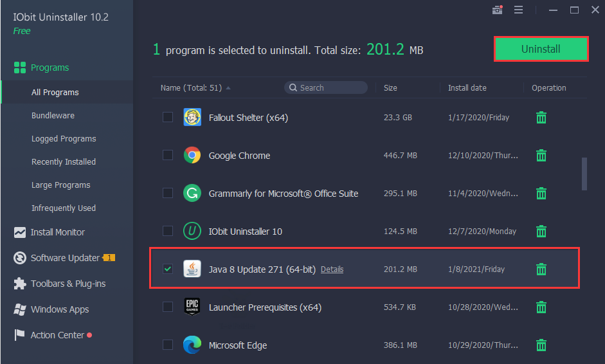Click the Windows Apps logo icon
The width and height of the screenshot is (605, 364).
(20, 309)
